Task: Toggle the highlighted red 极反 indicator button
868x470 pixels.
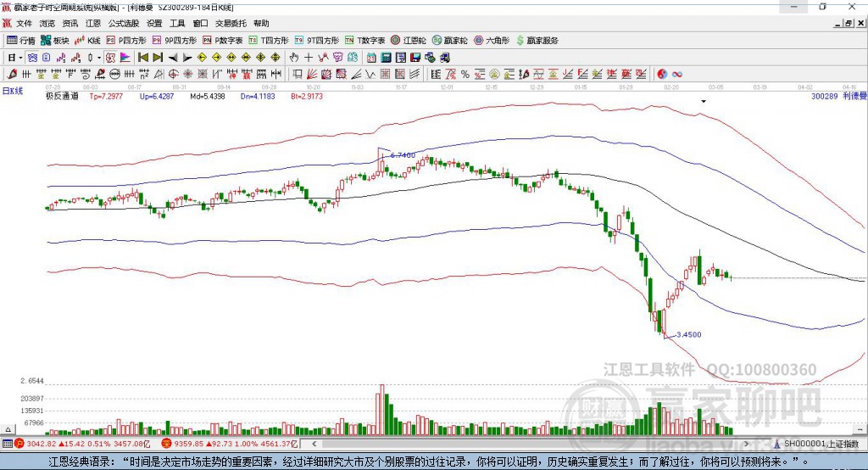Action: [110, 57]
